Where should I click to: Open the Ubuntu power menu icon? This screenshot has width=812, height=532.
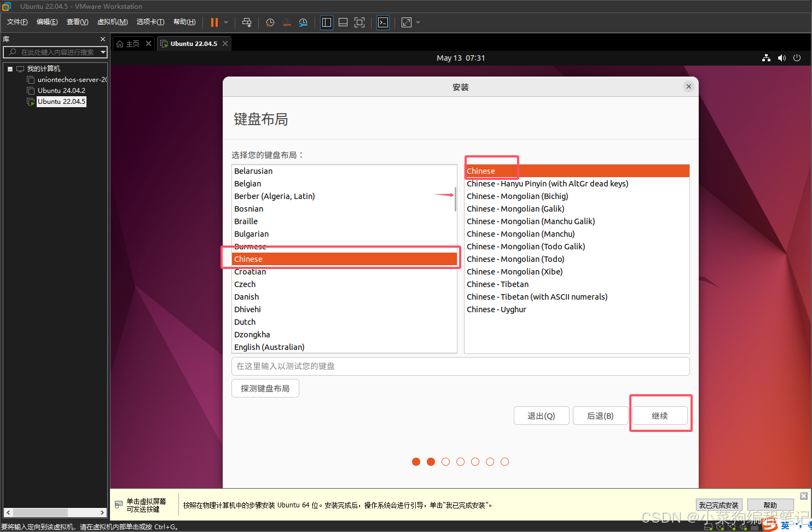[797, 58]
